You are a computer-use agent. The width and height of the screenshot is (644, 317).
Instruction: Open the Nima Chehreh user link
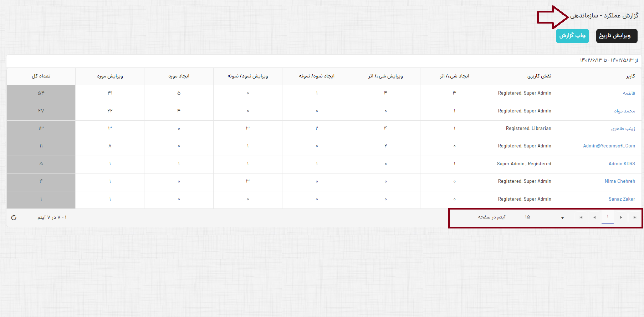click(x=620, y=181)
